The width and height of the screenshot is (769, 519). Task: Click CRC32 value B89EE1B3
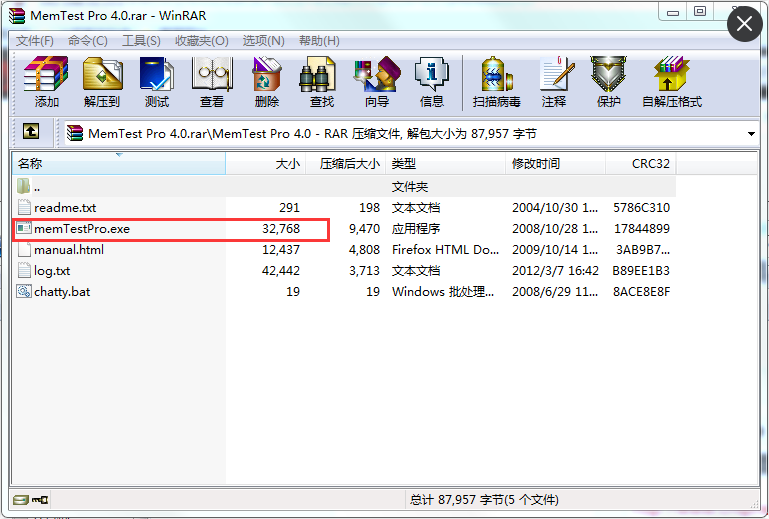point(641,271)
